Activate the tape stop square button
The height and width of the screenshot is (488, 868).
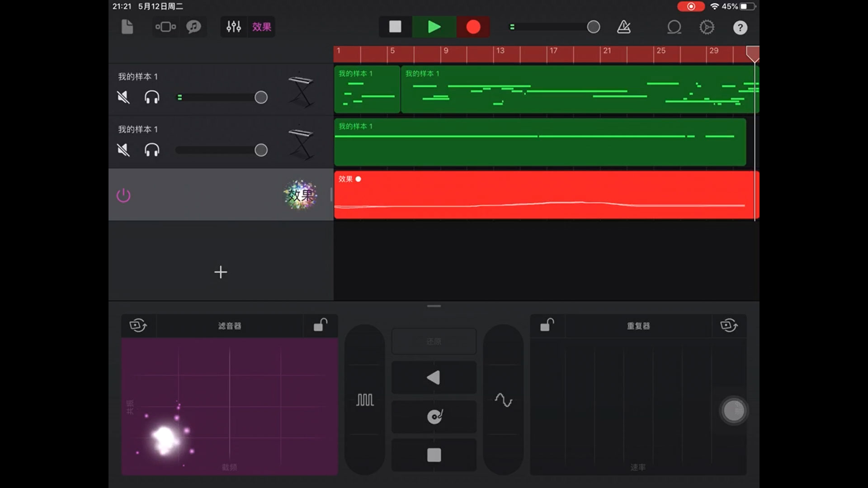click(x=434, y=455)
